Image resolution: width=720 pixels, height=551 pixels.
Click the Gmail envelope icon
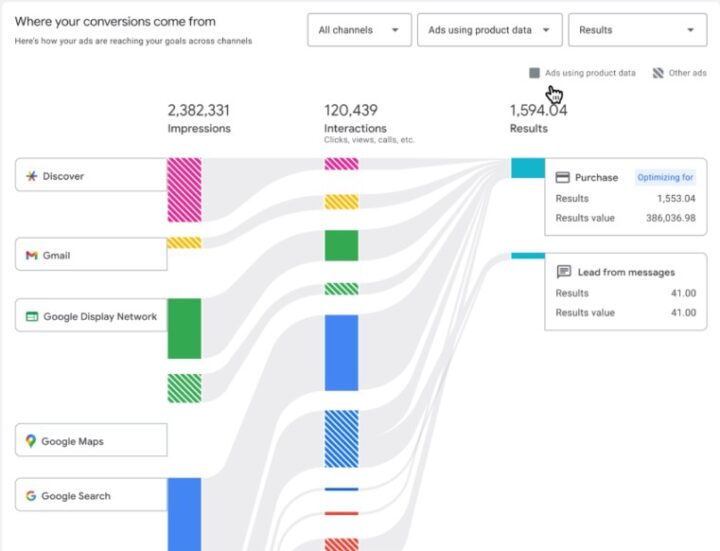click(31, 255)
